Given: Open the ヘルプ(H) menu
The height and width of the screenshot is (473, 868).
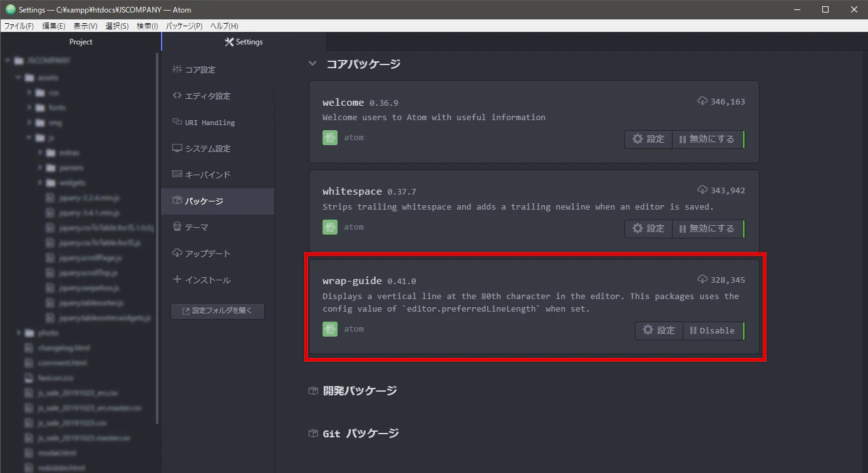Looking at the screenshot, I should 224,26.
